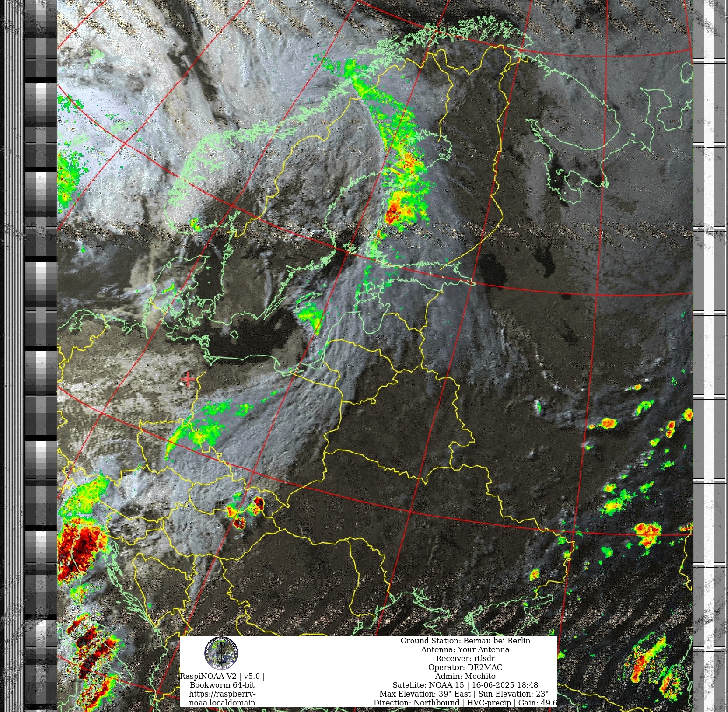The image size is (728, 712).
Task: Select the 'Ground Station: Bernau bei Berlin' line
Action: coord(465,641)
